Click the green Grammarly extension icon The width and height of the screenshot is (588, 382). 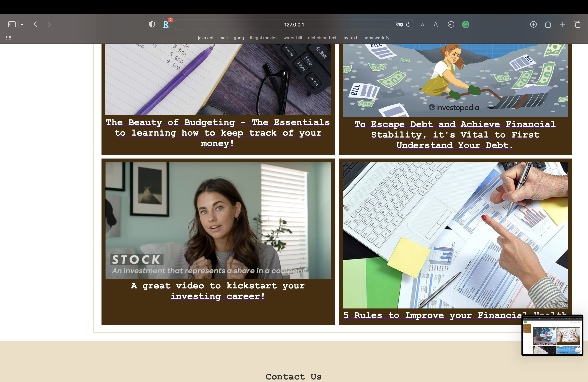[x=465, y=25]
